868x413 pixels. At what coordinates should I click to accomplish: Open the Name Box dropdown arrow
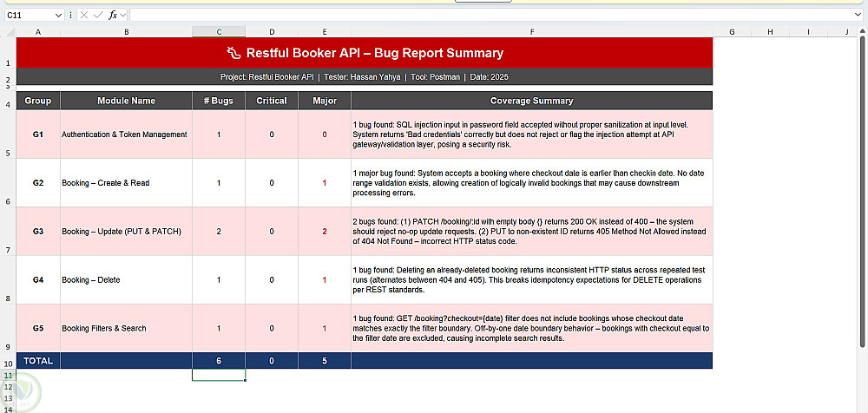click(59, 15)
